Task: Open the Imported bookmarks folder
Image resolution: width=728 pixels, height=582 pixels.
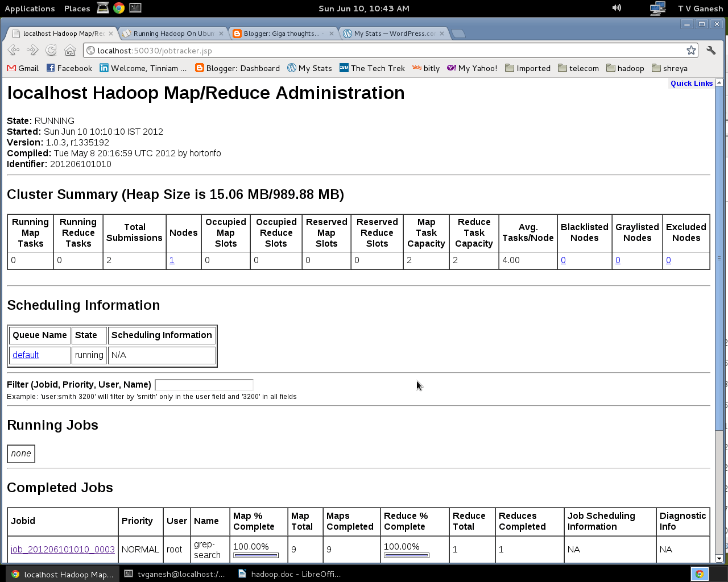Action: [528, 68]
